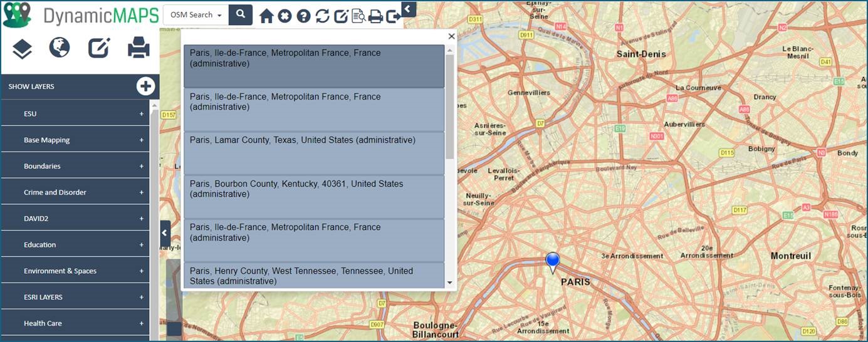Click Le Blanc-Mesnil label on map
Viewport: 868px width, 342px height.
click(798, 52)
